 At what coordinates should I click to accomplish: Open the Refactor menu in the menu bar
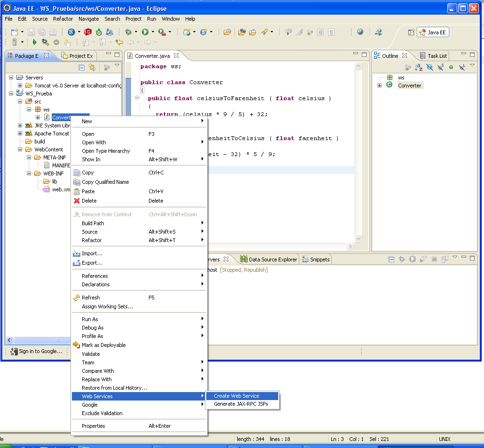coord(63,19)
